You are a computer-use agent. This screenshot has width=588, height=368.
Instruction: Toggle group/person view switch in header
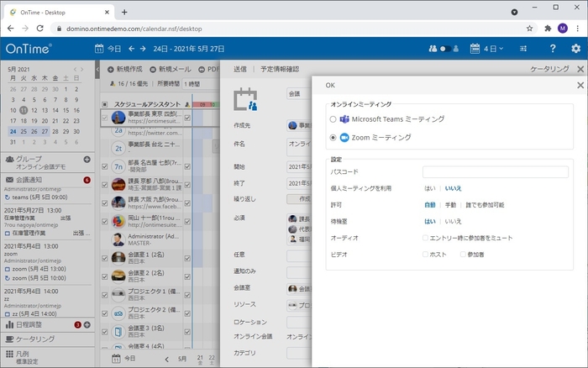[x=444, y=49]
